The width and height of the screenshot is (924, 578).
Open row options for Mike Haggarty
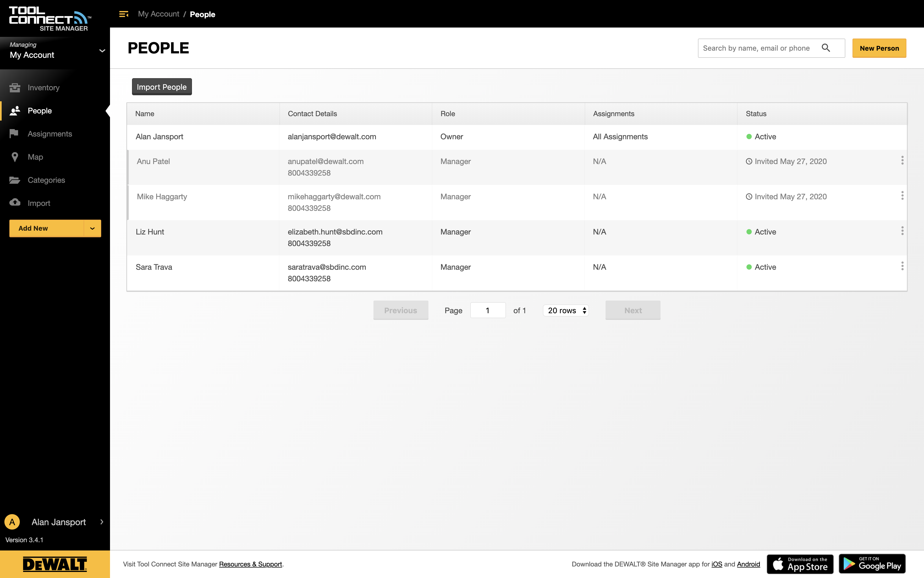[x=902, y=196]
